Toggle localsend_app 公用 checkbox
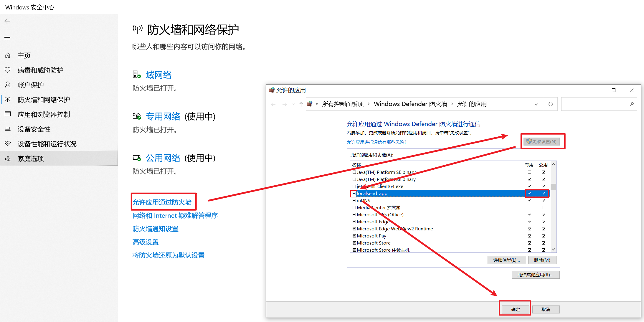The width and height of the screenshot is (644, 322). tap(544, 193)
